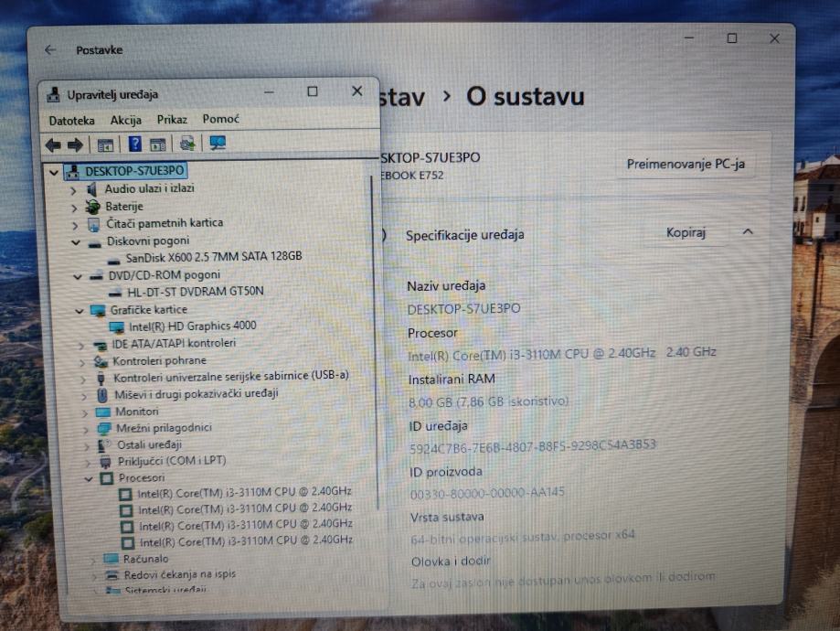This screenshot has width=840, height=631.
Task: Collapse Specifikacije uređaja section chevron
Action: click(748, 231)
